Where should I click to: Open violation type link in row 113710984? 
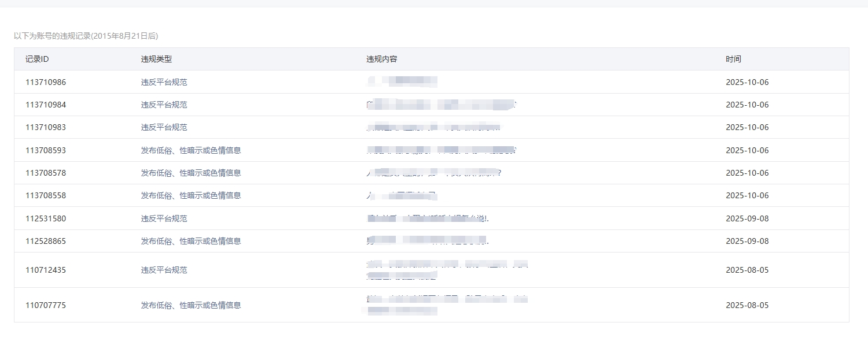tap(164, 105)
